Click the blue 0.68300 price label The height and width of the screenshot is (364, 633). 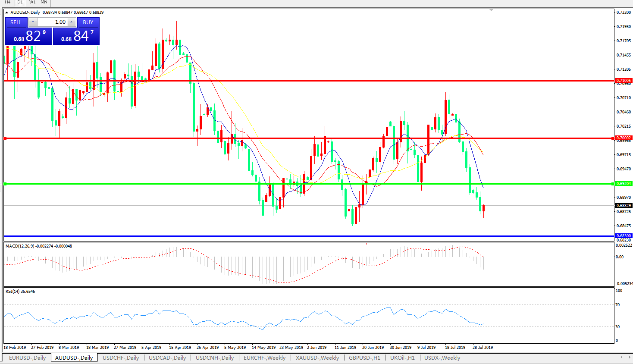623,236
